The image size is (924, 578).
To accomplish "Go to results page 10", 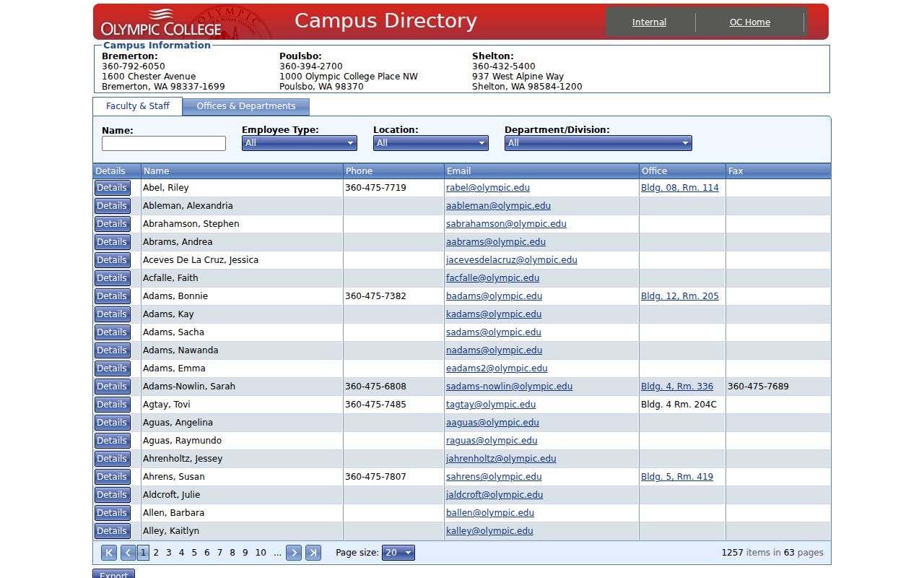I will click(x=261, y=553).
